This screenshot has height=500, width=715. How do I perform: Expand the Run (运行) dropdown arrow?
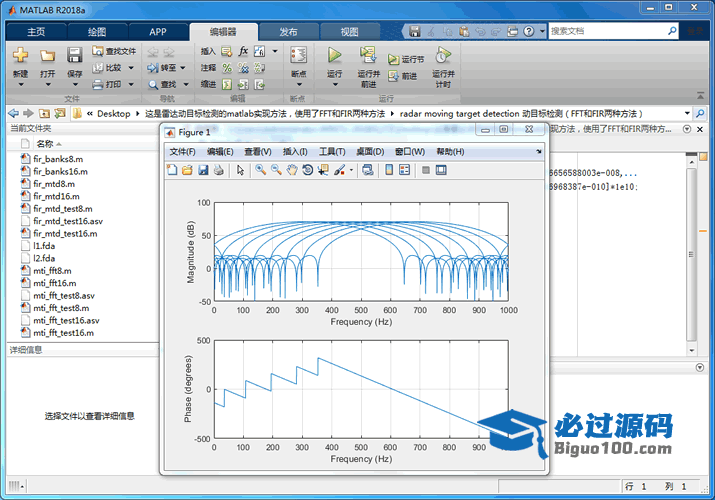(x=335, y=84)
